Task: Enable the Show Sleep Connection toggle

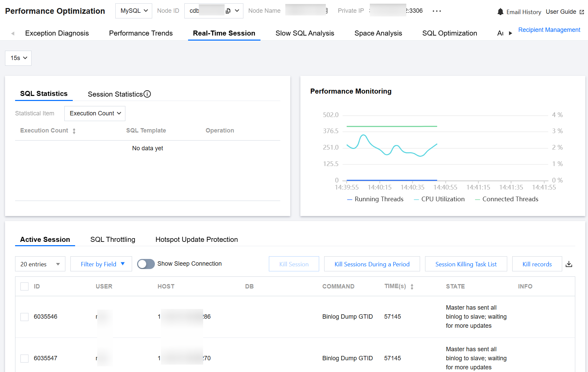Action: (x=146, y=264)
